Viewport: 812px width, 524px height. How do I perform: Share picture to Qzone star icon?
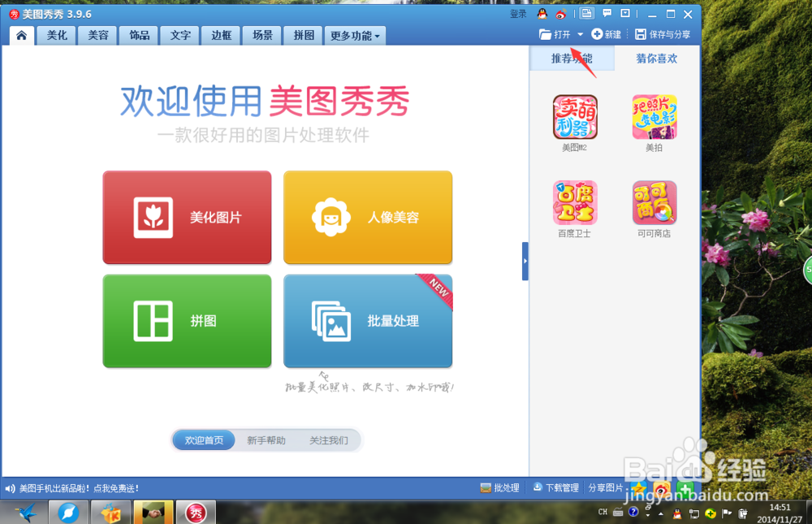[640, 489]
